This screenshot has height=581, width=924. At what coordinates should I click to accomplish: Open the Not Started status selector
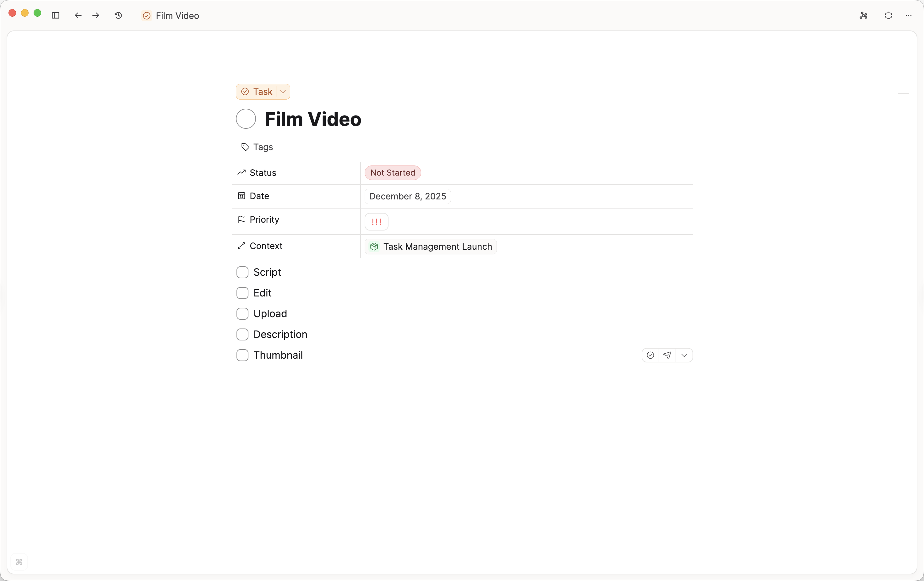pyautogui.click(x=392, y=173)
